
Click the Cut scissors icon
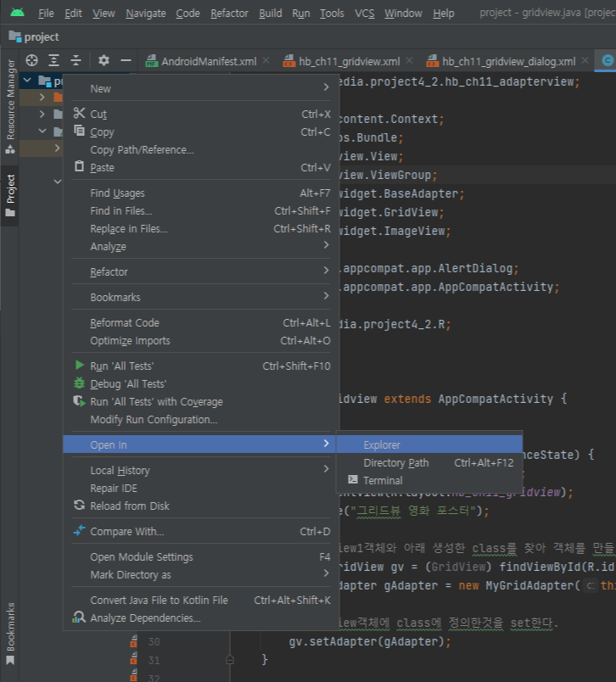click(79, 113)
